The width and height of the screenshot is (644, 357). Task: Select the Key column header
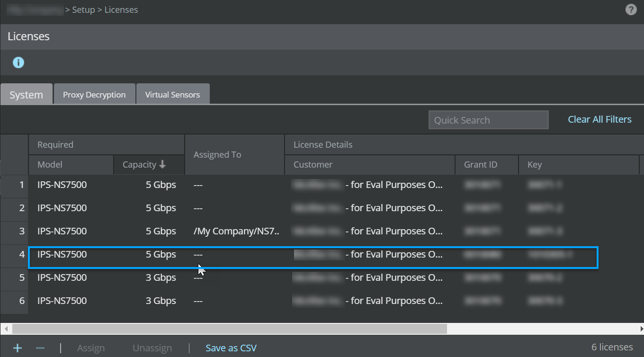(579, 165)
